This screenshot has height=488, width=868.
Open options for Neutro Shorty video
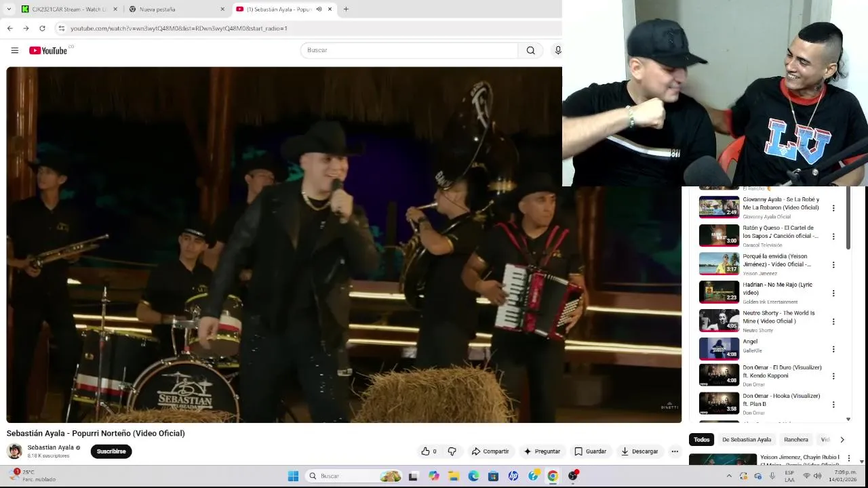point(833,321)
